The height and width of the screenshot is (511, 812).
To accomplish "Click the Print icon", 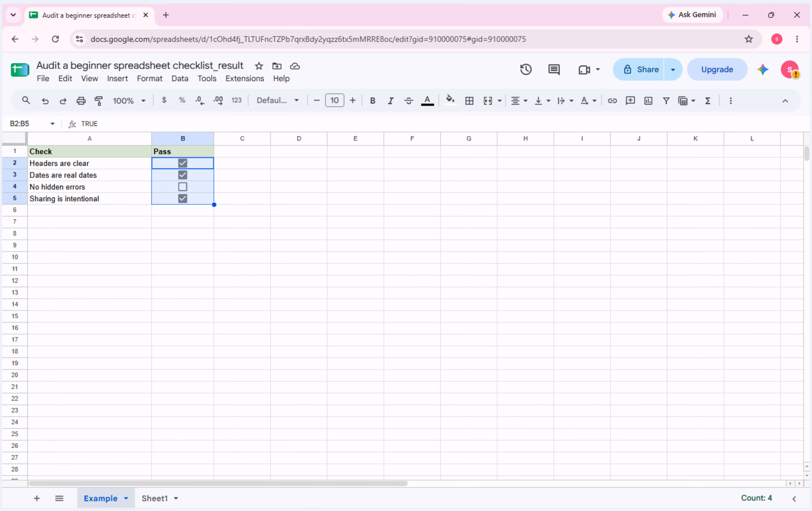I will coord(81,101).
